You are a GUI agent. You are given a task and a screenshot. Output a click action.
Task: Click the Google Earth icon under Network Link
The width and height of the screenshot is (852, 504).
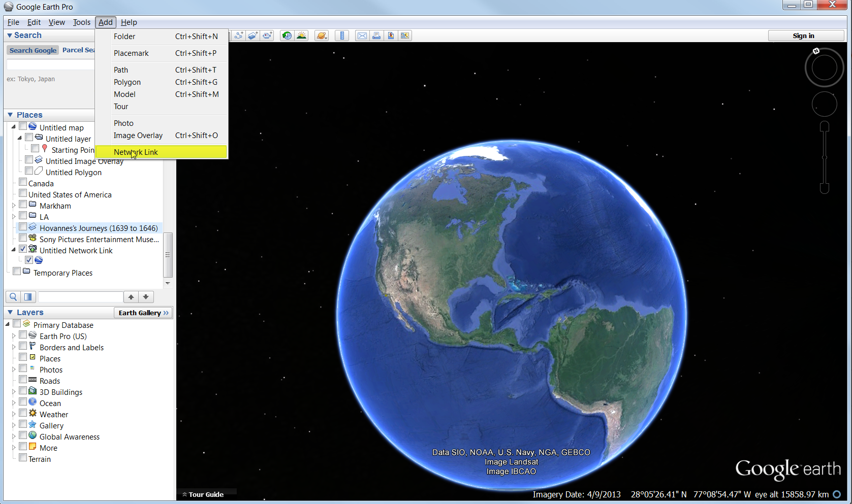click(39, 260)
